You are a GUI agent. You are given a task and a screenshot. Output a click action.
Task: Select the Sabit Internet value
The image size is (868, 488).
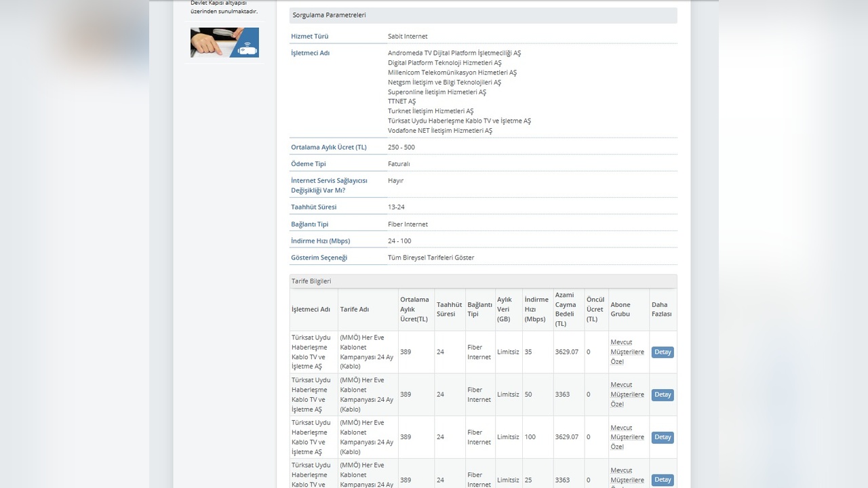click(x=408, y=36)
